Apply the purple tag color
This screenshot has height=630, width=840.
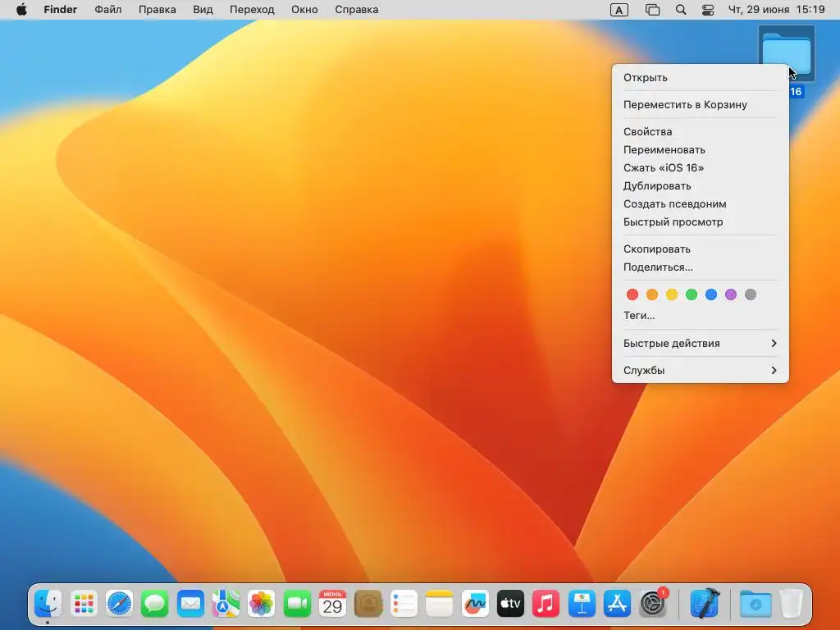pyautogui.click(x=731, y=294)
